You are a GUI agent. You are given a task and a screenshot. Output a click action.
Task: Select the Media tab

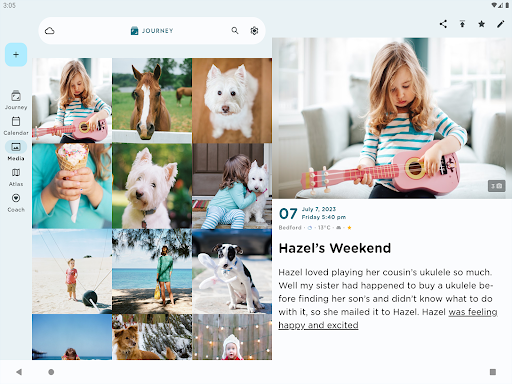click(16, 151)
